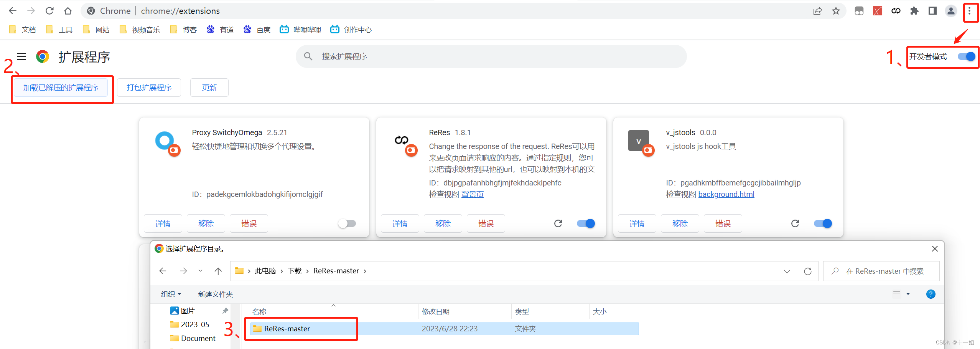
Task: Open the 百度 bookmark
Action: pos(257,30)
